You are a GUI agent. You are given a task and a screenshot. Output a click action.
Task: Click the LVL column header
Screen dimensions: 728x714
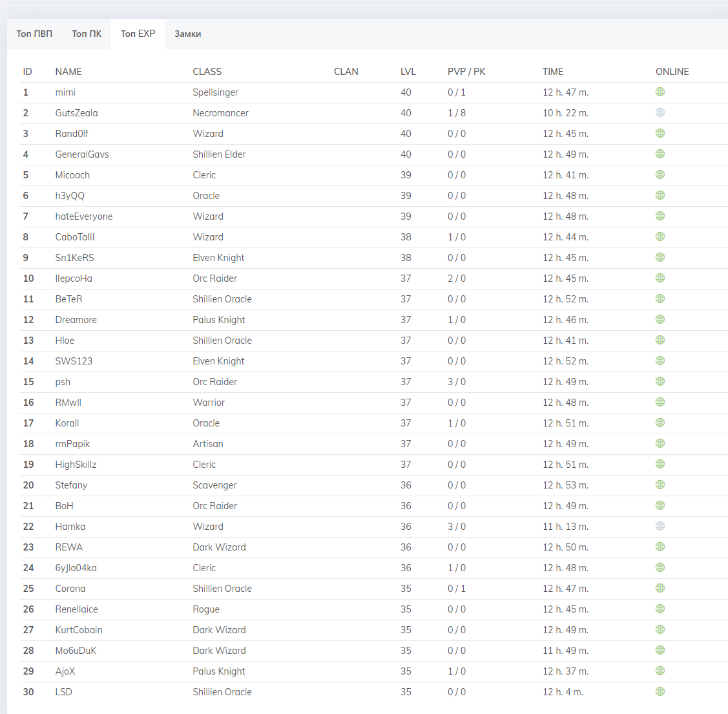tap(408, 72)
